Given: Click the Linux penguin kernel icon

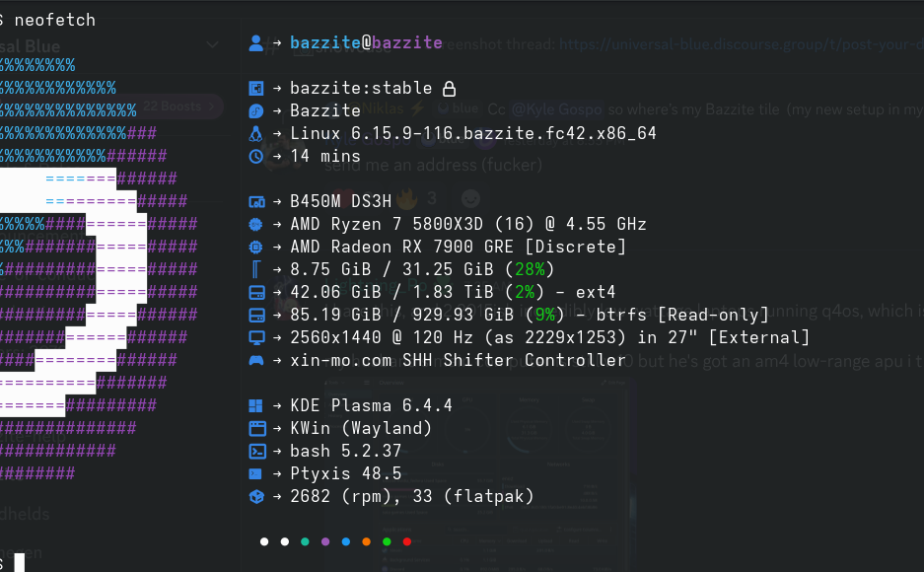Looking at the screenshot, I should coord(255,134).
